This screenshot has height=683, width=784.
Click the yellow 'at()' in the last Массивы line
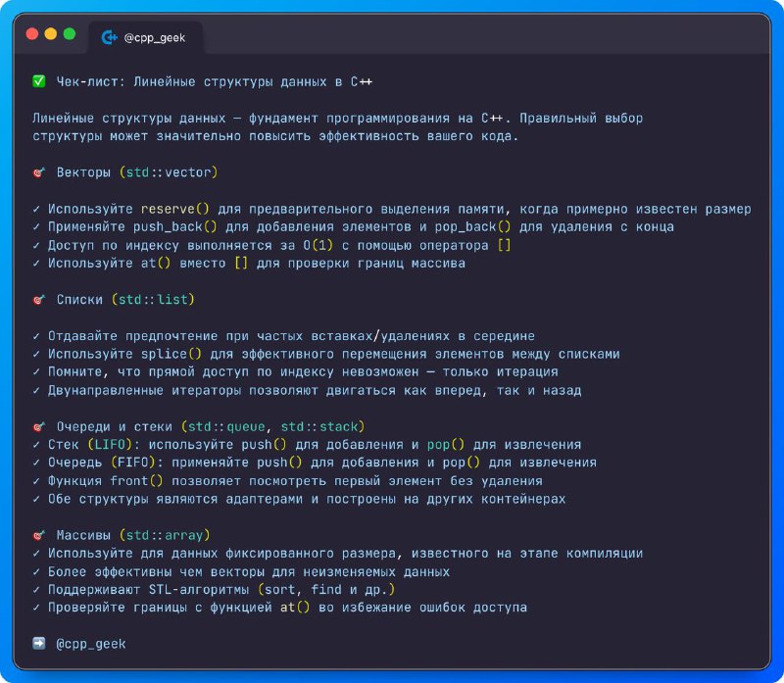click(295, 608)
